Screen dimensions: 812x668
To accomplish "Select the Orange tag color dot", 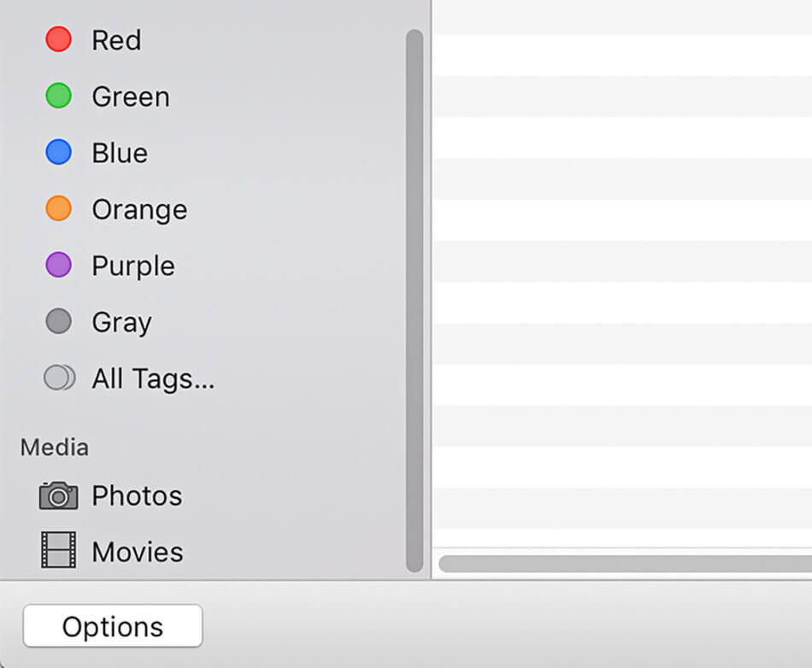I will coord(57,208).
